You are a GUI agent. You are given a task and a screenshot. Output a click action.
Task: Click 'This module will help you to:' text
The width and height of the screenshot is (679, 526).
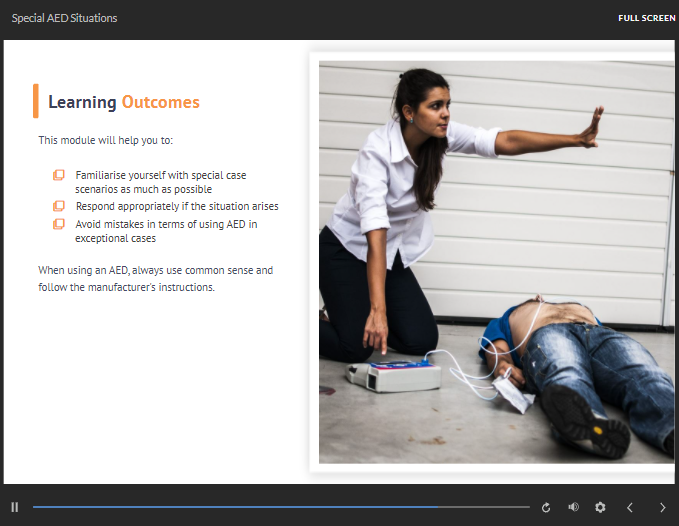[106, 140]
